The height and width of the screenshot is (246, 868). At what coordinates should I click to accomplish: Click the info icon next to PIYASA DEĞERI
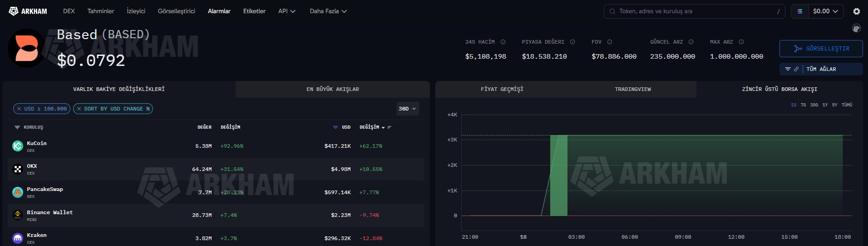[572, 42]
